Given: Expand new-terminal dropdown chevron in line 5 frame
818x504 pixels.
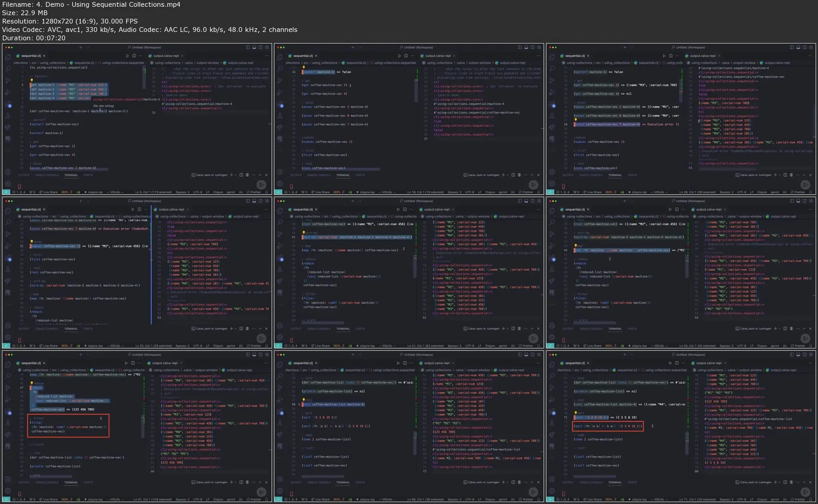Looking at the screenshot, I should coord(236,175).
